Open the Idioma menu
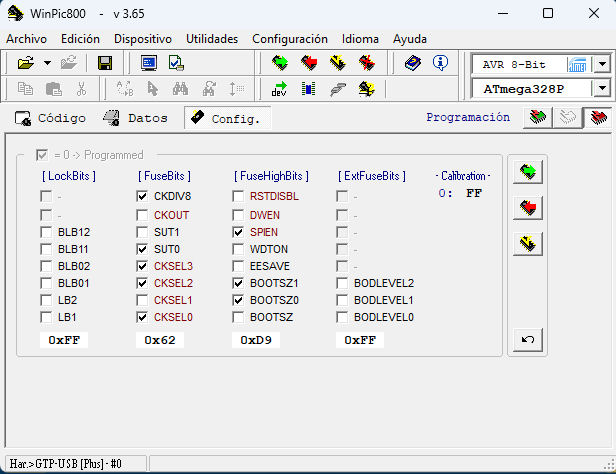This screenshot has width=616, height=474. pos(360,39)
